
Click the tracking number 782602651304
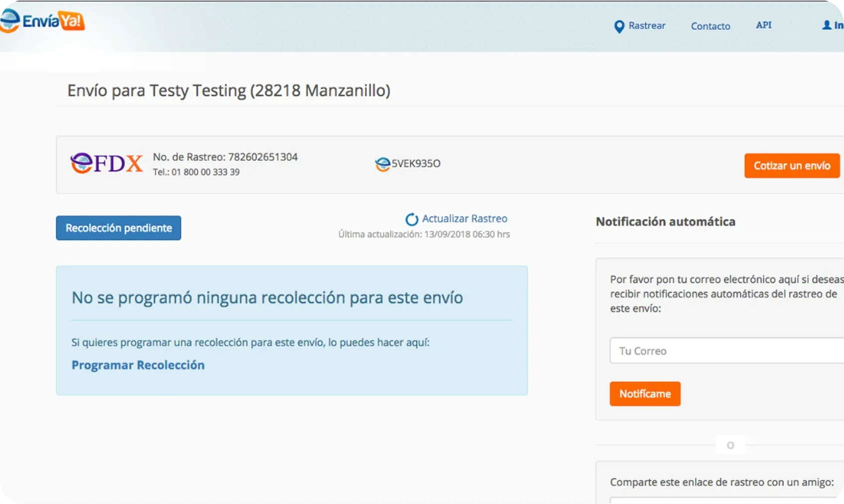262,157
